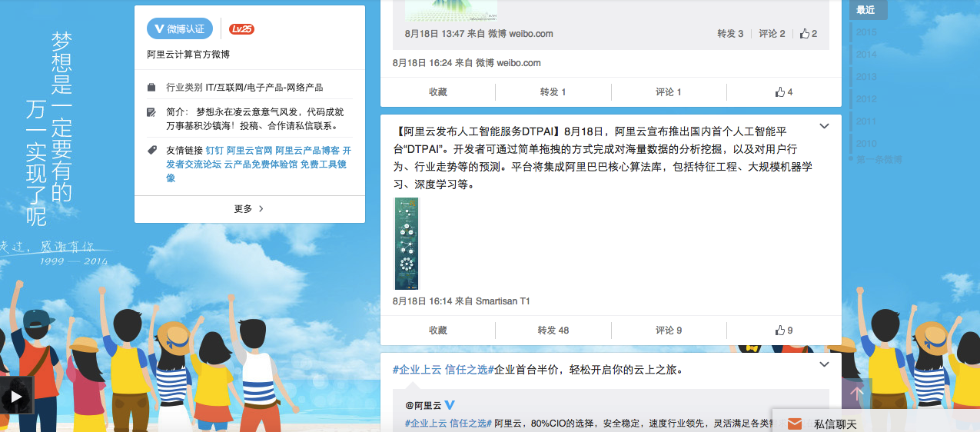
Task: Click 评论 9 on the DTPAI post
Action: click(669, 331)
